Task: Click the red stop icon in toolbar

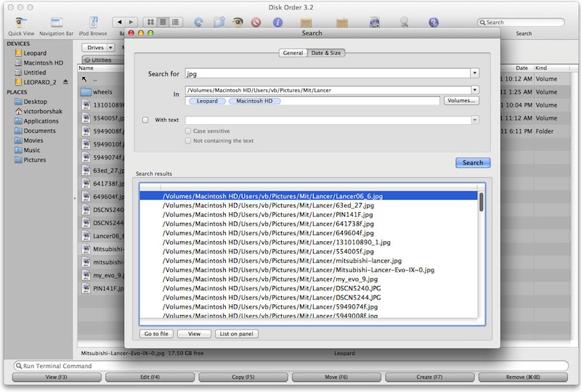Action: (x=256, y=23)
